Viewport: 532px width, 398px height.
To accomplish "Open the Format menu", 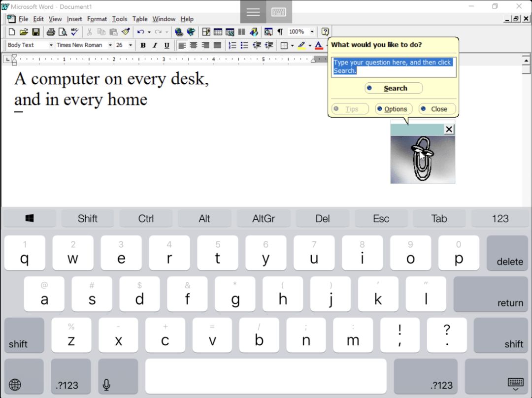I will click(x=97, y=19).
